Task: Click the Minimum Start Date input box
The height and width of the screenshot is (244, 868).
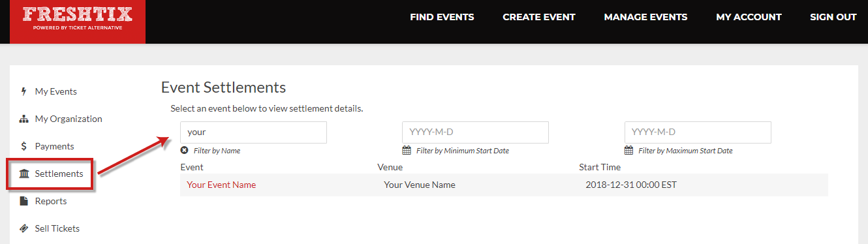Action: click(x=475, y=132)
